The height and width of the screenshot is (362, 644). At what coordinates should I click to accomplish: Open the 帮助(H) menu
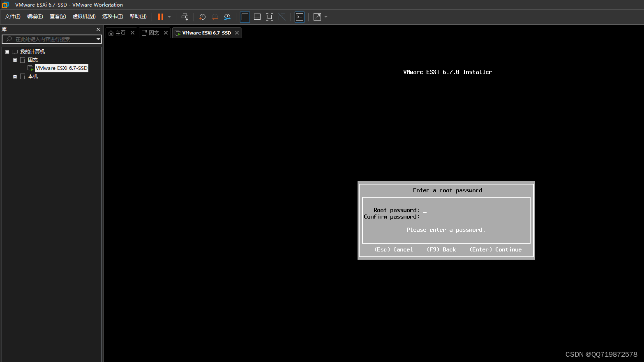138,16
